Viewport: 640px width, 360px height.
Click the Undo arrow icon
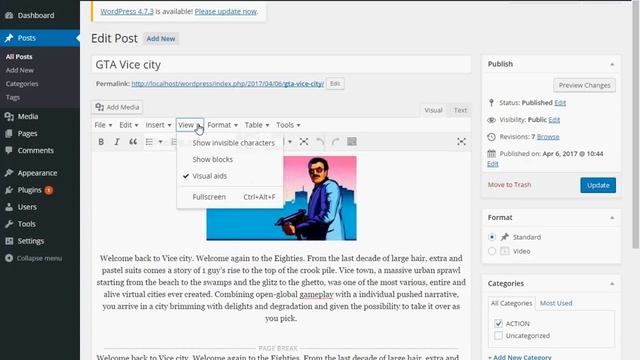pyautogui.click(x=320, y=142)
